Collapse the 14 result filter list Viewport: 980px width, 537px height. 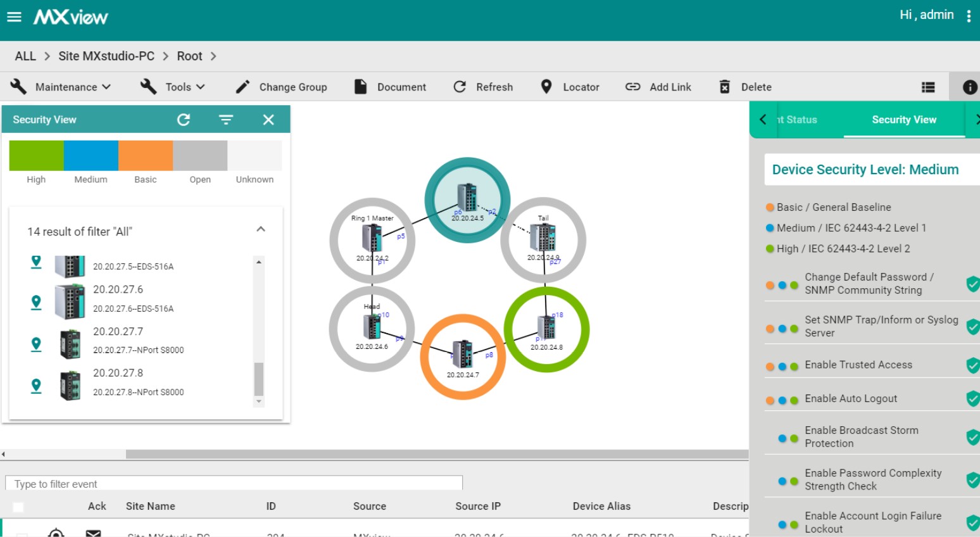[261, 229]
